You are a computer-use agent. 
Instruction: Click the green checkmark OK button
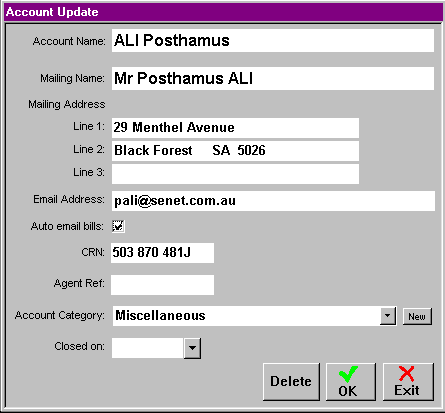point(351,382)
